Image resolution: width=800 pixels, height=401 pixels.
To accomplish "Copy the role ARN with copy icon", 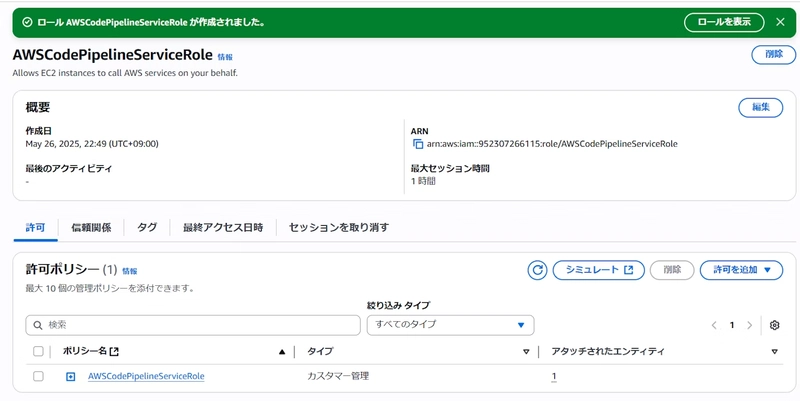I will coord(418,144).
